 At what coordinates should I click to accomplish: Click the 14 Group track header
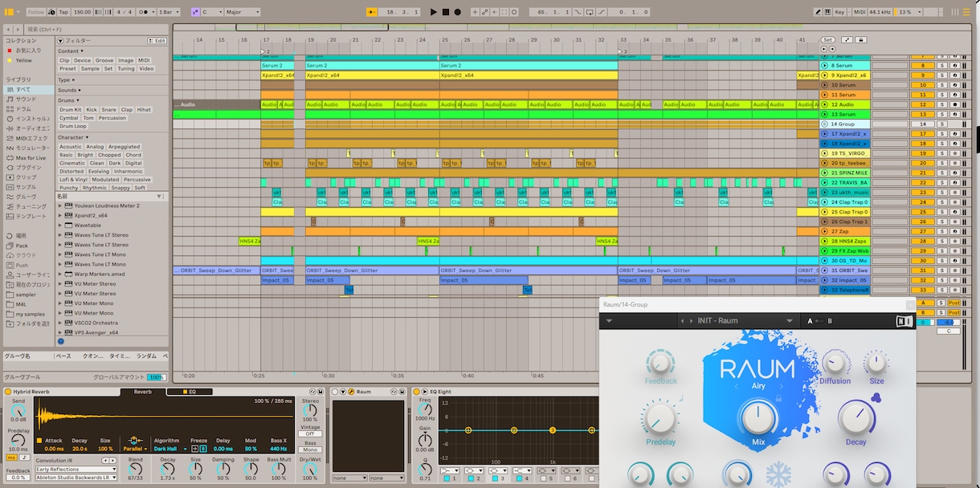pyautogui.click(x=844, y=124)
